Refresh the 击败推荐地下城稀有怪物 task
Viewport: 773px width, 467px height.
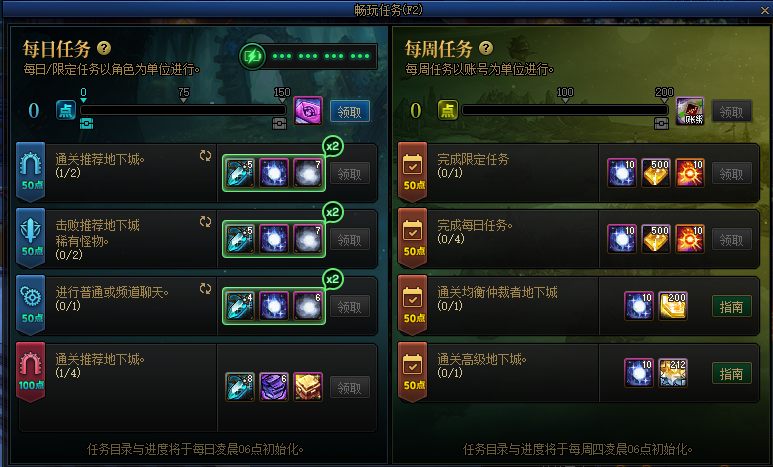[x=205, y=222]
